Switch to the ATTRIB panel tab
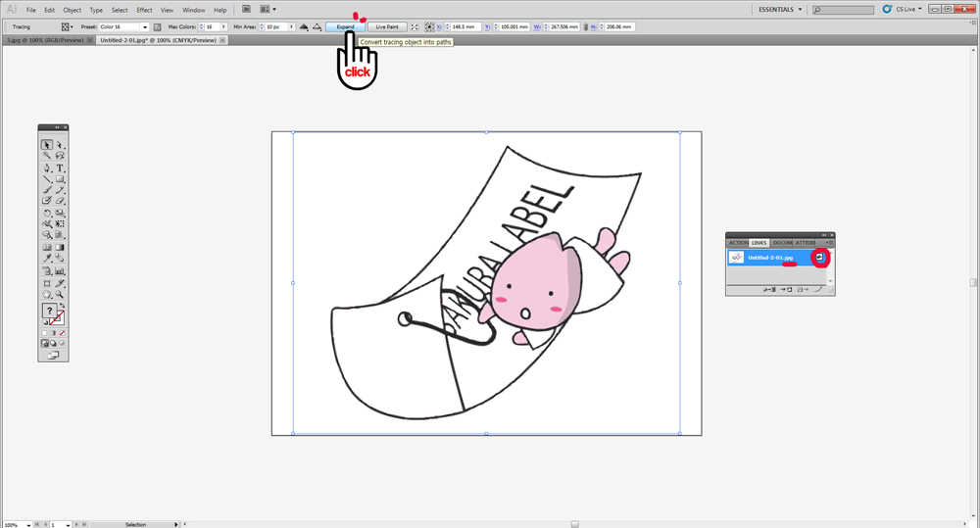The width and height of the screenshot is (980, 528). (x=805, y=242)
